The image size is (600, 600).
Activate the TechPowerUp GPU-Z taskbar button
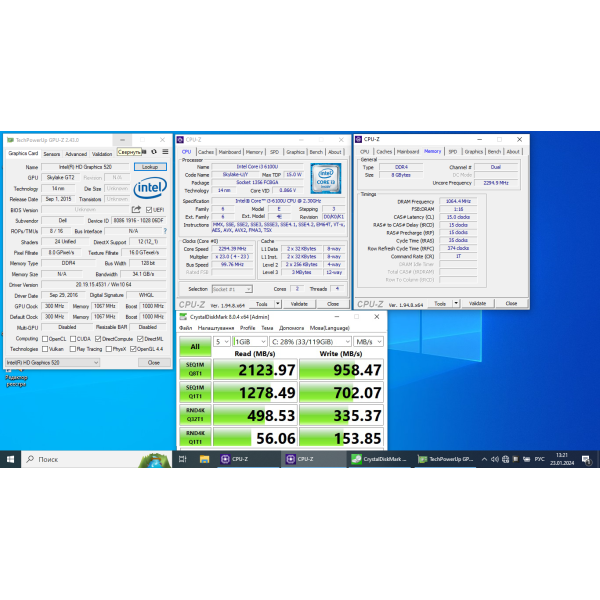pyautogui.click(x=446, y=459)
